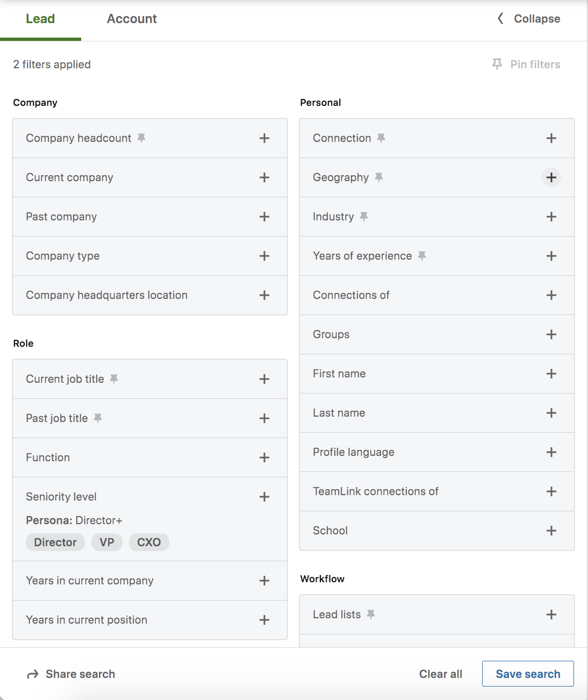
Task: Unpin the Geography filter pin icon
Action: 379,177
